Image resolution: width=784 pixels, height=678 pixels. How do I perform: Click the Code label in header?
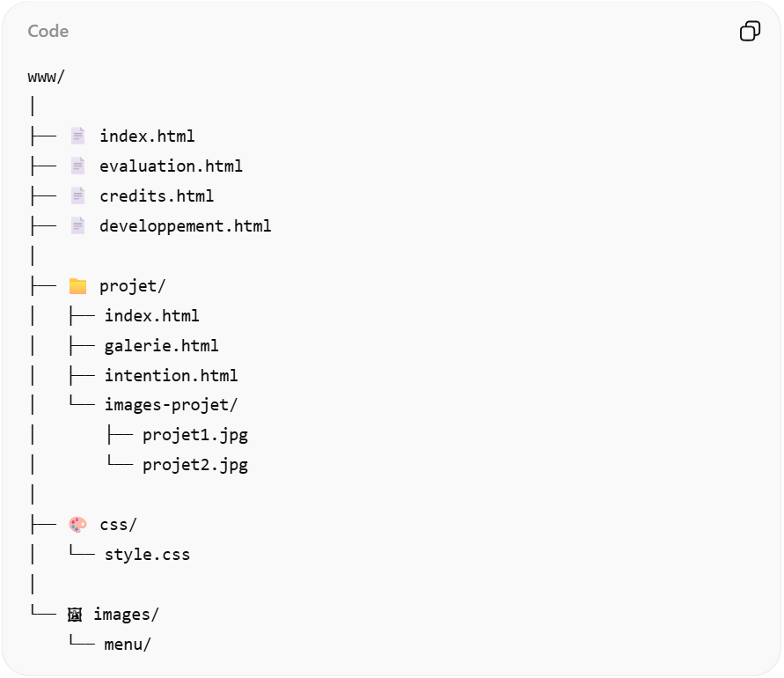[48, 32]
